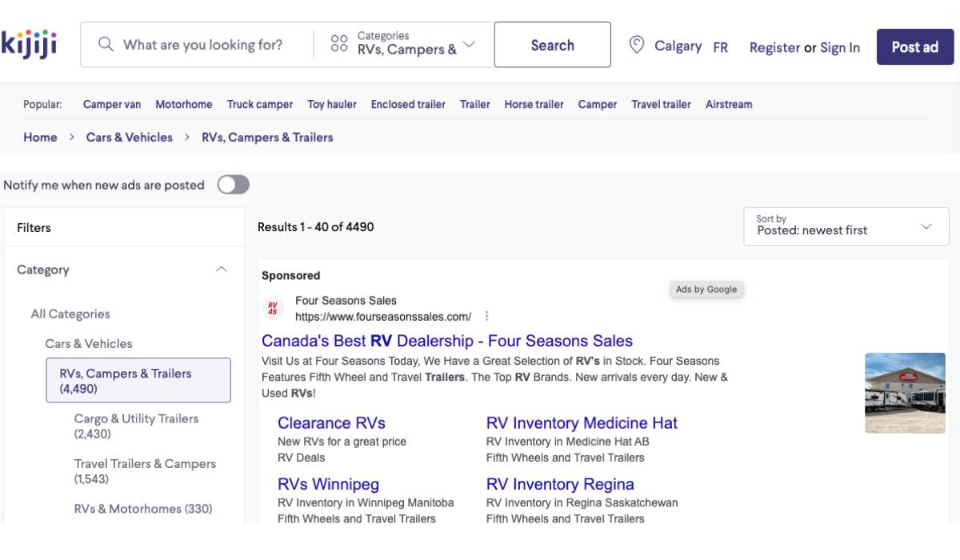Select popular search Airstream
The height and width of the screenshot is (560, 960).
(x=729, y=104)
